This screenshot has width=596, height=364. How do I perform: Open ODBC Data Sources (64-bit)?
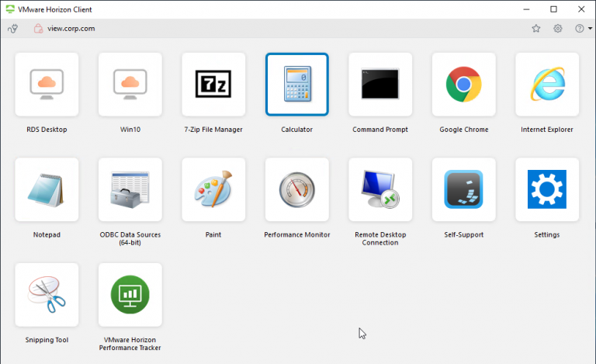130,189
